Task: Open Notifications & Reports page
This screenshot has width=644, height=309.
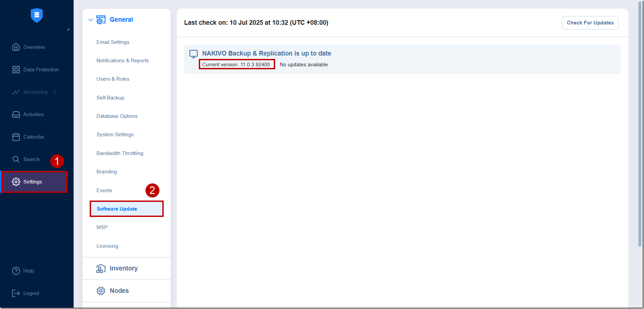Action: 123,61
